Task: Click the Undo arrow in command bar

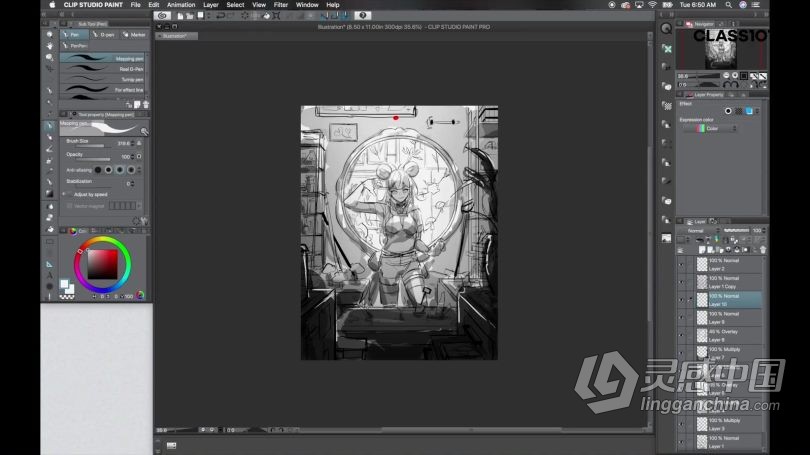Action: point(220,16)
